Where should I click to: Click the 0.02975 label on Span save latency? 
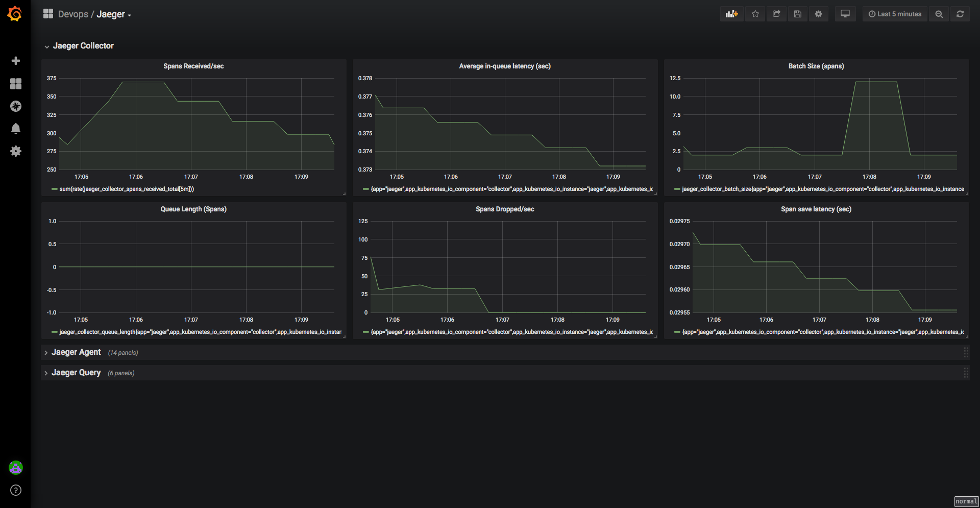pyautogui.click(x=679, y=221)
